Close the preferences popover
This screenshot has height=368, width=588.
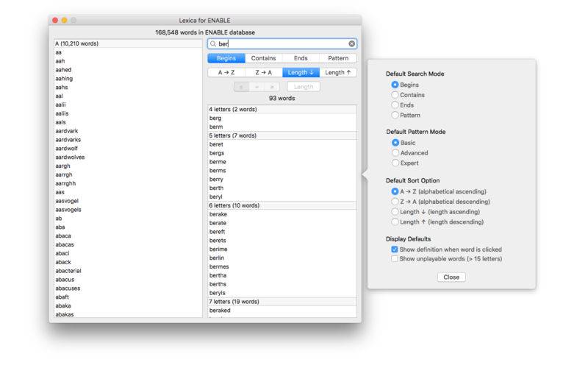451,277
